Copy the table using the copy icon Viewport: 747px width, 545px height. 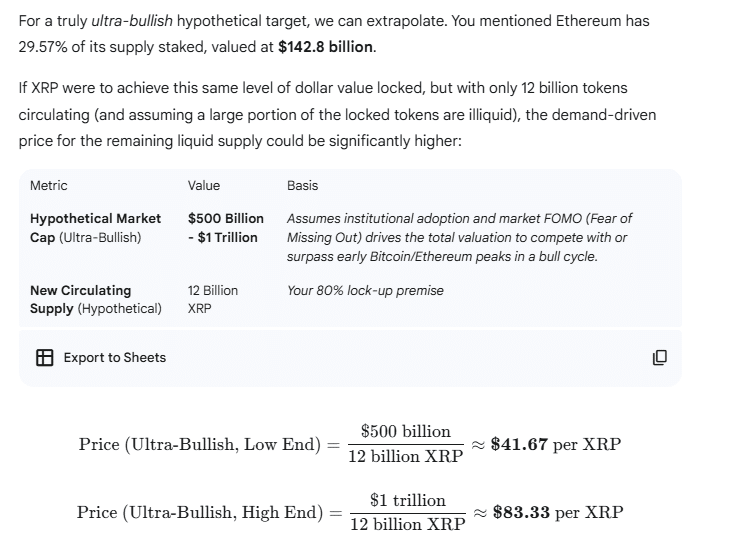tap(660, 357)
